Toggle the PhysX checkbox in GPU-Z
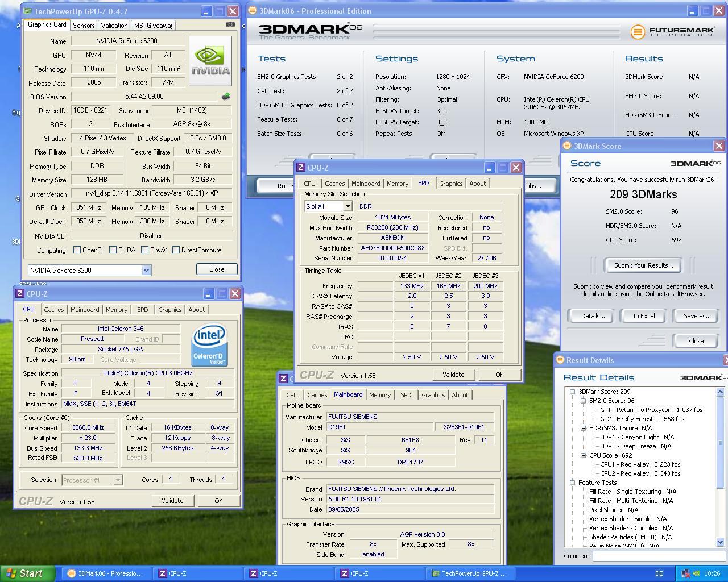Screen dimensions: 728x582 click(x=144, y=250)
